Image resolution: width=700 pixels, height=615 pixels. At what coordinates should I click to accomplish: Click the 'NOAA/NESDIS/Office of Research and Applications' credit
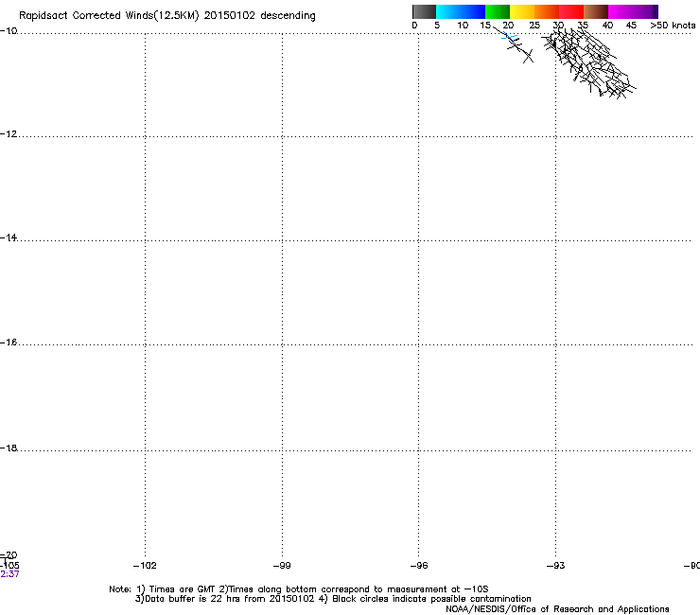click(x=557, y=609)
